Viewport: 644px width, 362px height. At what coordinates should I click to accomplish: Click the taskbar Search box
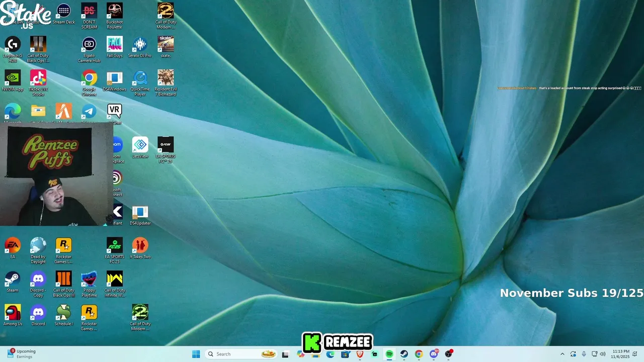[x=241, y=354]
